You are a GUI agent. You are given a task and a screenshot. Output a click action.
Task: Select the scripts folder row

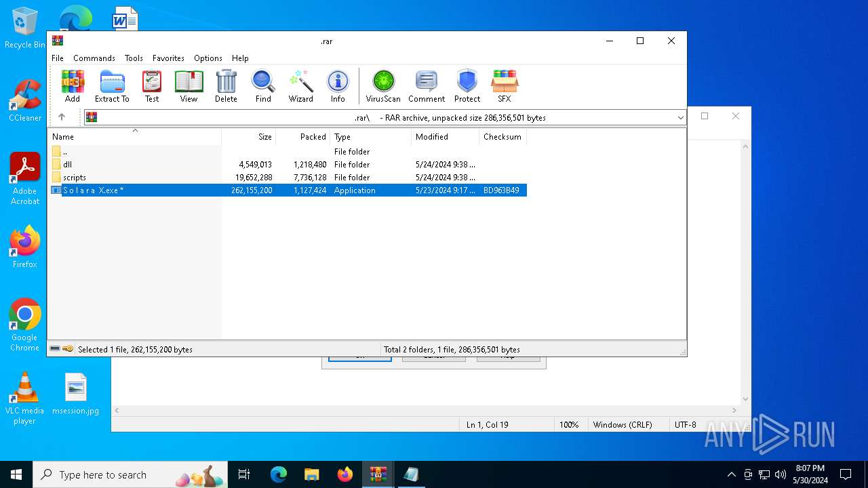pos(288,178)
